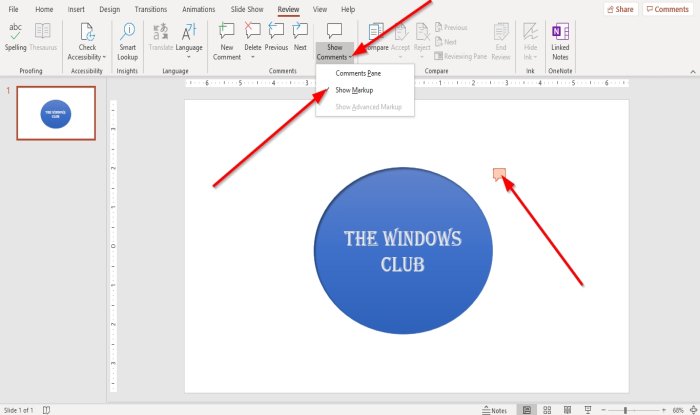Delete the selected comment
Image resolution: width=700 pixels, height=415 pixels.
(x=253, y=37)
